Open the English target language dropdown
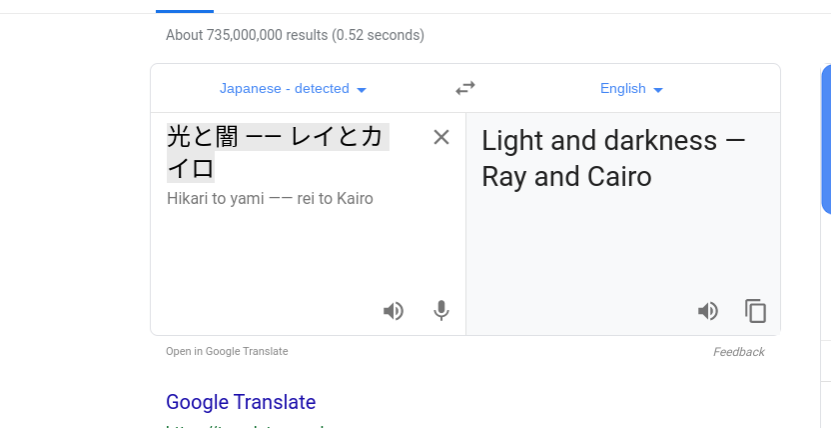This screenshot has height=428, width=831. [631, 88]
